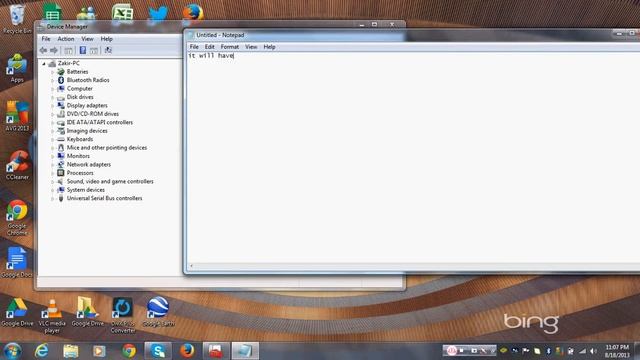Open the Recycle Bin desktop icon
The image size is (640, 360).
(17, 19)
